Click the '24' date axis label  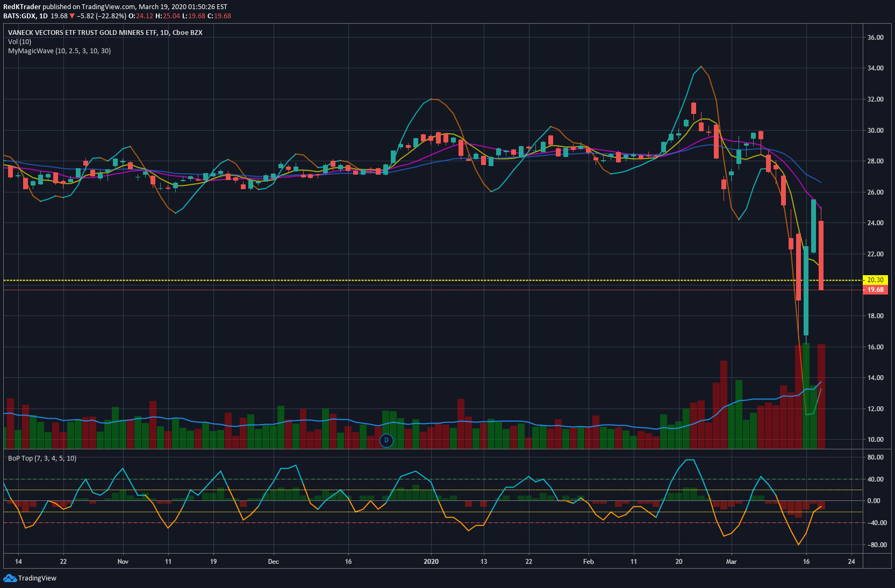point(851,562)
